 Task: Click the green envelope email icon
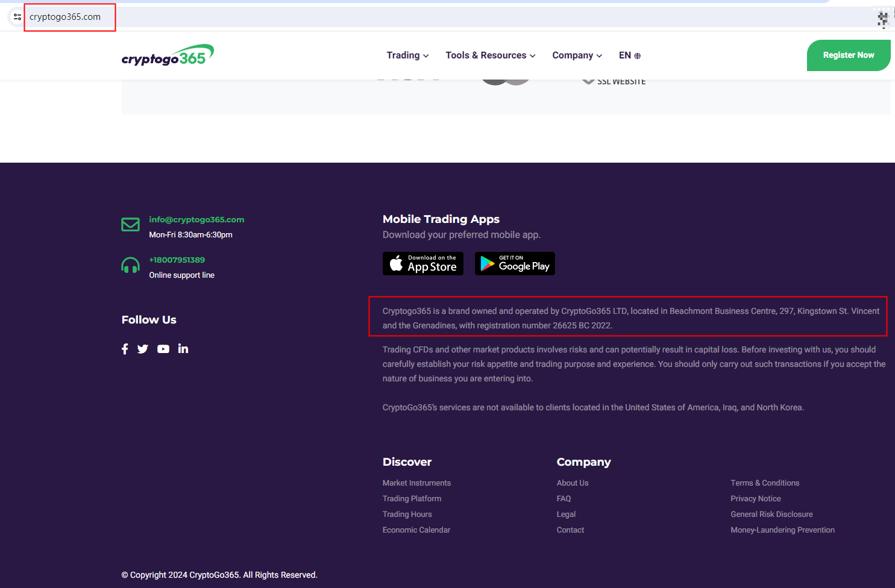pos(130,225)
